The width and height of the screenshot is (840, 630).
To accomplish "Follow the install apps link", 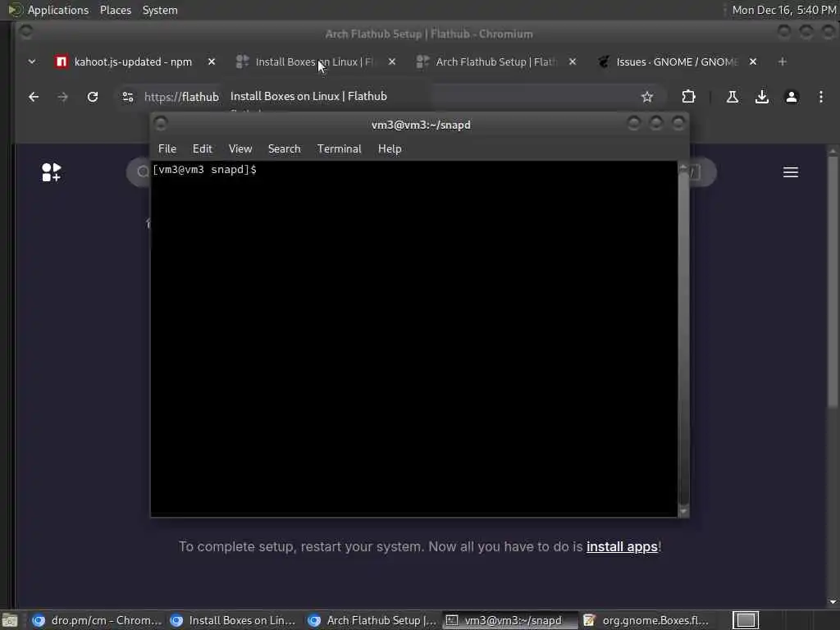I will coord(622,546).
